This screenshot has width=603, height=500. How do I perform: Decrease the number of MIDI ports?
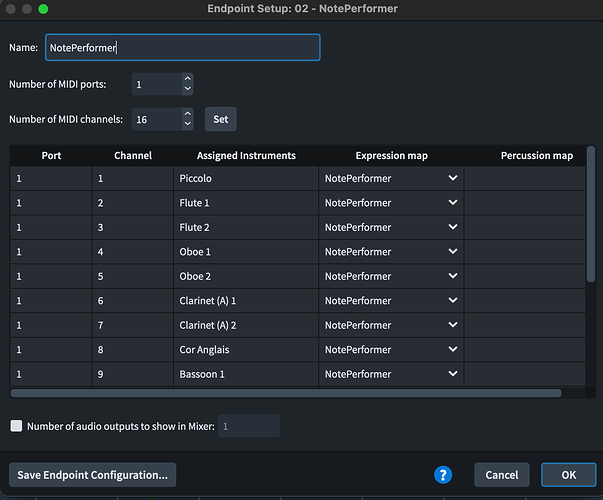187,90
